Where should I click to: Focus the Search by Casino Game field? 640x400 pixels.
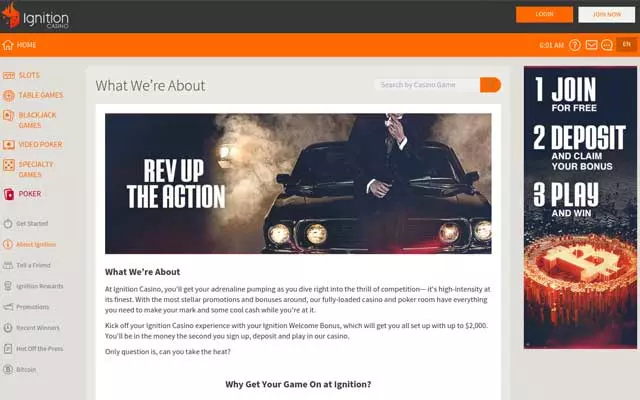coord(427,85)
